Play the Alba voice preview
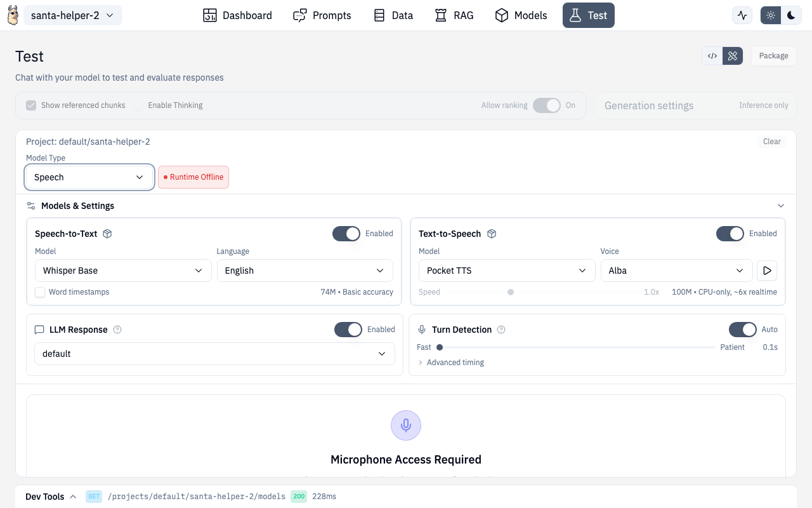 (x=767, y=271)
